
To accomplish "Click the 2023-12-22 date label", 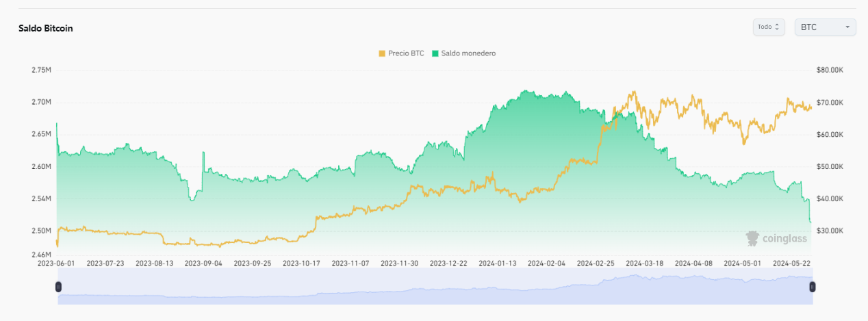I will pos(449,263).
